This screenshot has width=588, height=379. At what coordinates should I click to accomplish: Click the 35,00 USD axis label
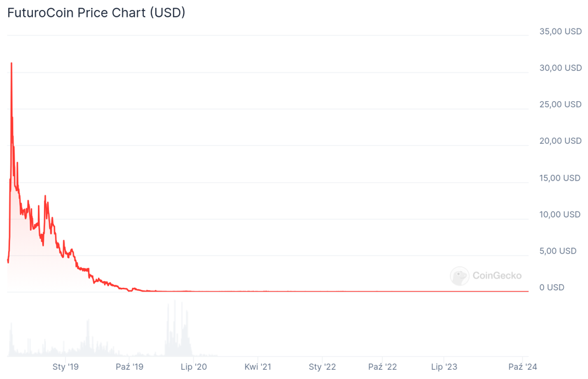[x=561, y=32]
